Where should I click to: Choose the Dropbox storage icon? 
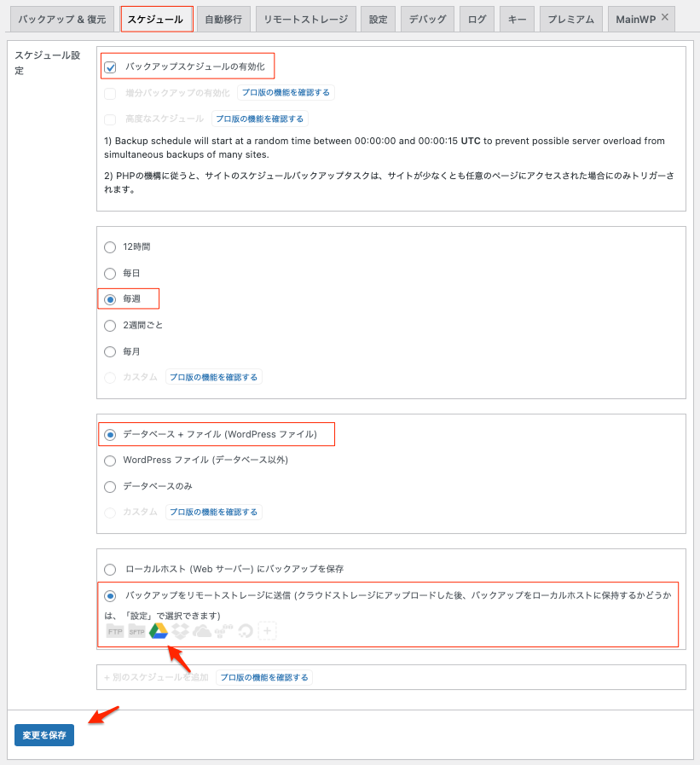coord(180,631)
